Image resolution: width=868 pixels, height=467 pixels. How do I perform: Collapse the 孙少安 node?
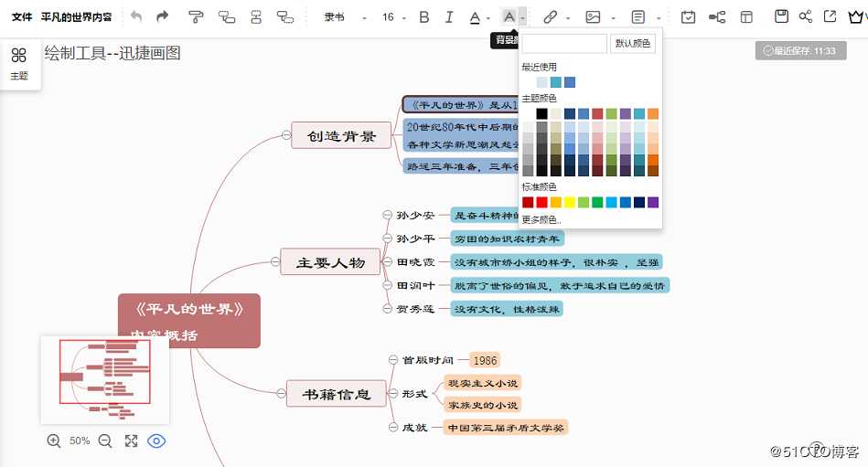388,215
